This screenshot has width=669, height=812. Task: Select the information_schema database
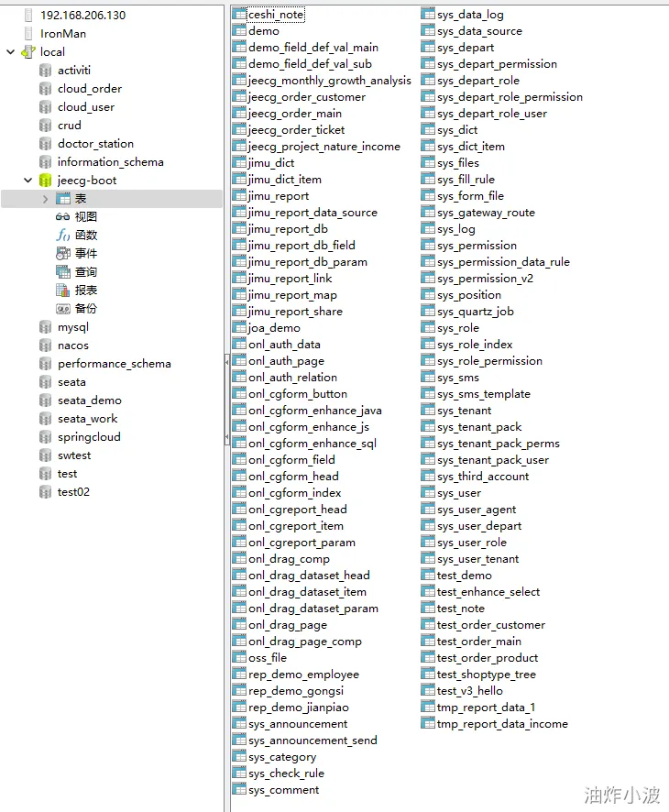pyautogui.click(x=111, y=162)
